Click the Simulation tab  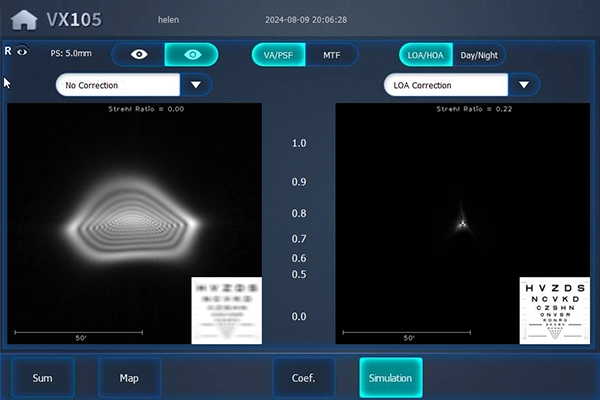(390, 378)
